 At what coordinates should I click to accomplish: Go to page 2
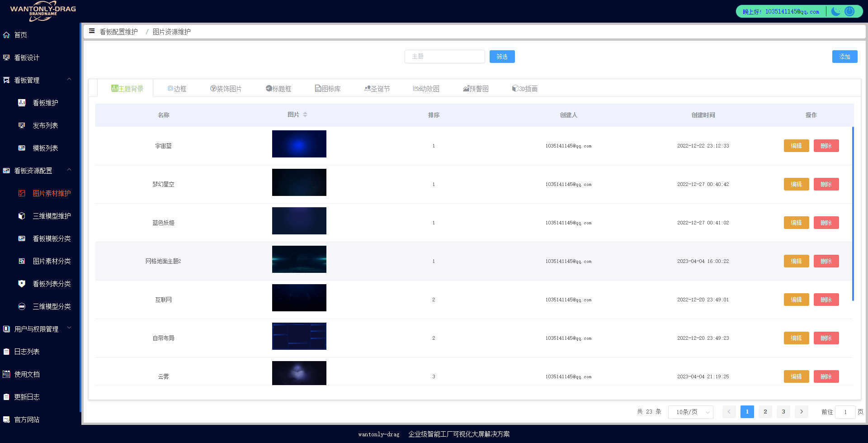pyautogui.click(x=765, y=412)
